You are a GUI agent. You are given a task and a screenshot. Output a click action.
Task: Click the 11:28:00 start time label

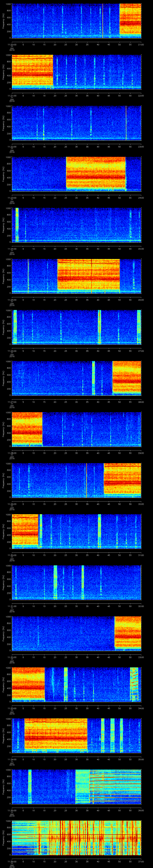12,453
